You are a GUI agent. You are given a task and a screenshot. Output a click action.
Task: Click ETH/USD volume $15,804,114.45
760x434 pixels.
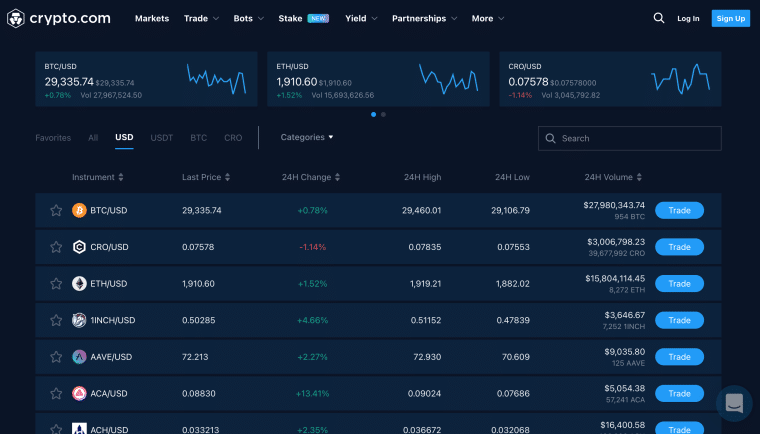(615, 278)
